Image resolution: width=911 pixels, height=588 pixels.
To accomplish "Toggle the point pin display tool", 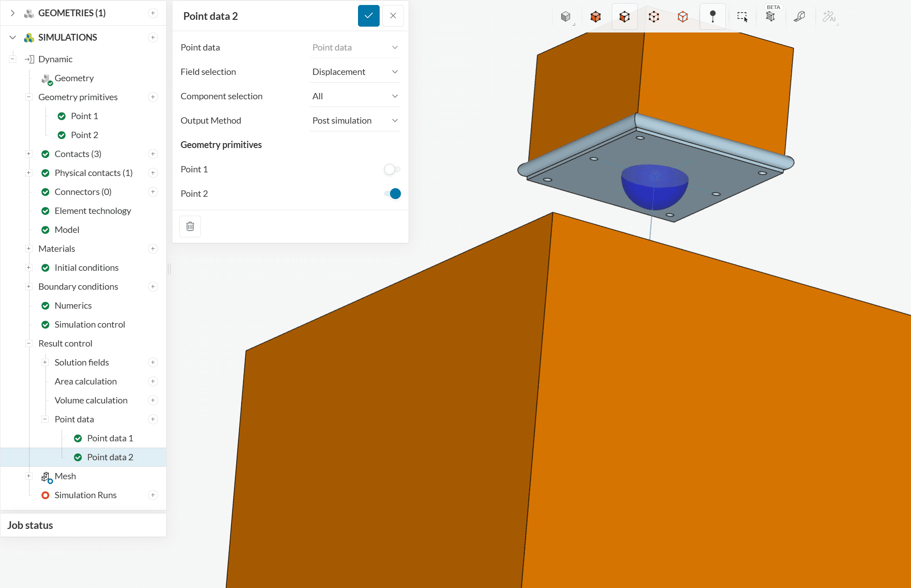I will [x=712, y=17].
